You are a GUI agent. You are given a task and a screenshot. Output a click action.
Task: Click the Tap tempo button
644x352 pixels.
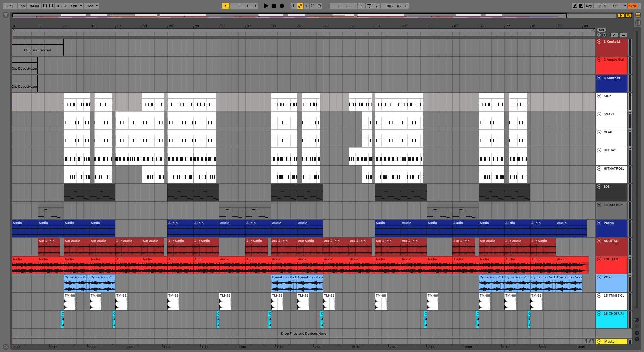(x=22, y=6)
